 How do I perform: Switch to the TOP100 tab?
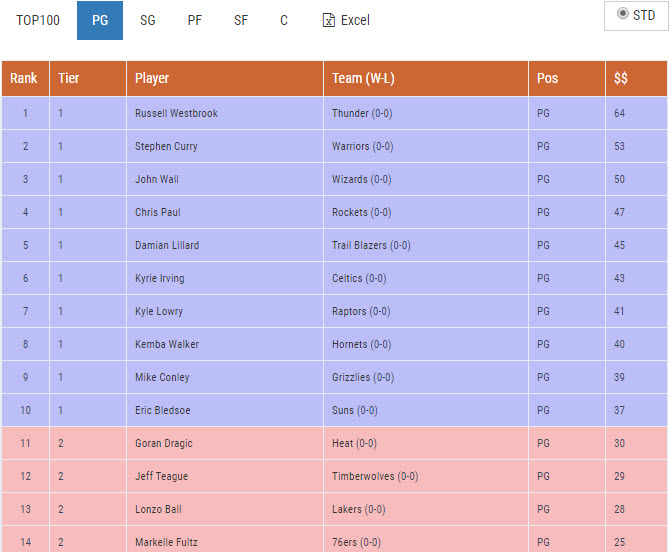[x=38, y=20]
